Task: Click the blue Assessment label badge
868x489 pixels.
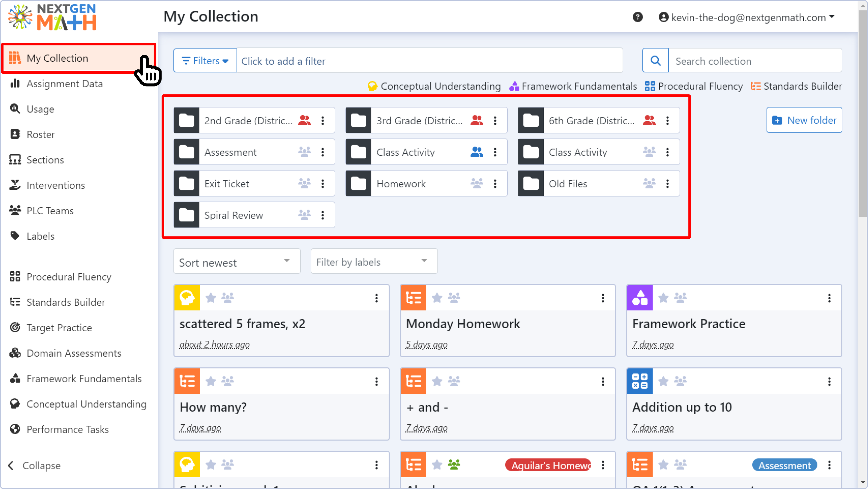Action: 784,465
